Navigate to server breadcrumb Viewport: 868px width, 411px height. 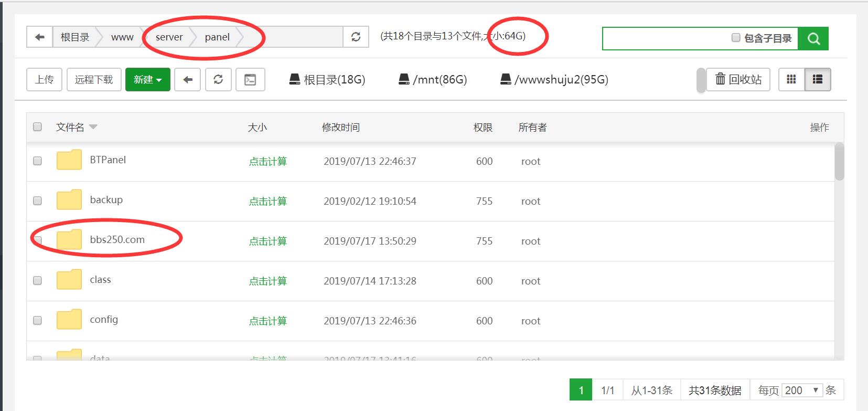pyautogui.click(x=169, y=37)
